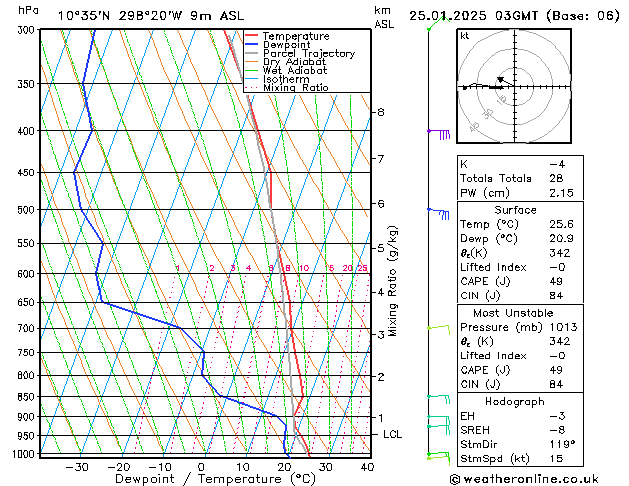Viewport: 629px width, 486px height.
Task: Click the yellow-green wind barb at 700 hPa
Action: [x=439, y=329]
